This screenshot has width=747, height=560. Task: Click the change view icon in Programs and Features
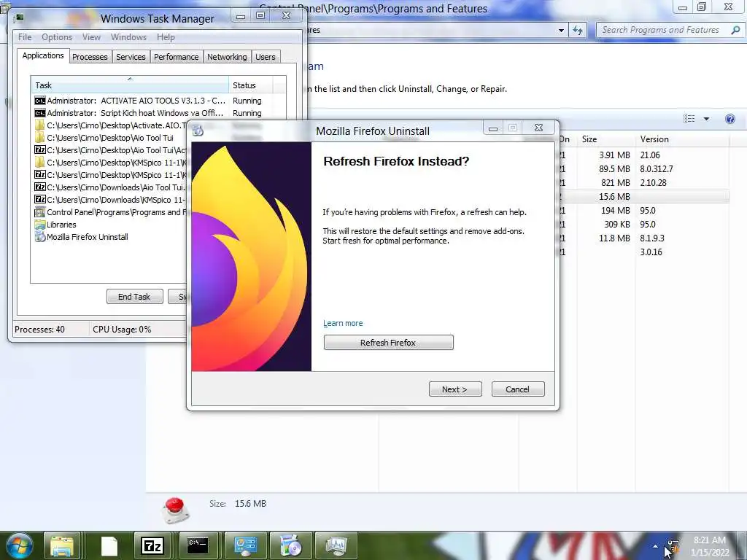689,119
